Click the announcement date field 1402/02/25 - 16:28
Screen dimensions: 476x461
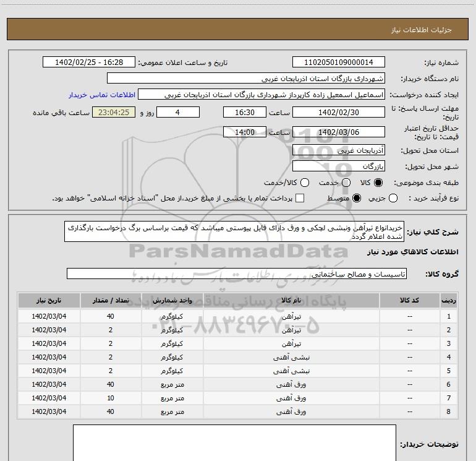coord(89,62)
